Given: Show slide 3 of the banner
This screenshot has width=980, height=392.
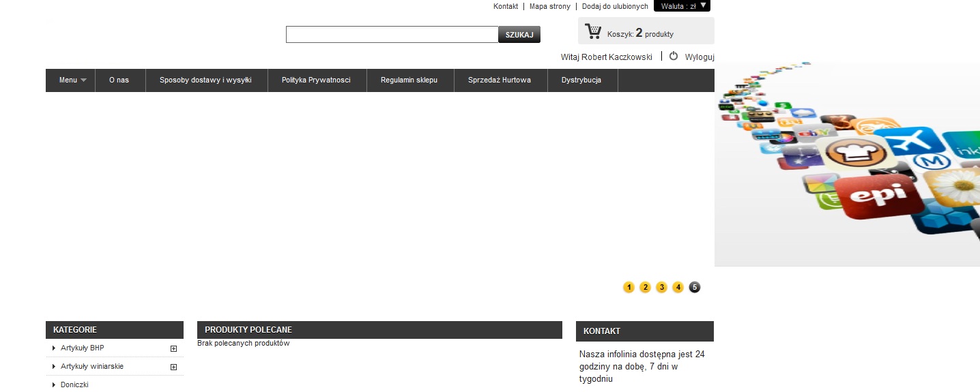Looking at the screenshot, I should (662, 287).
